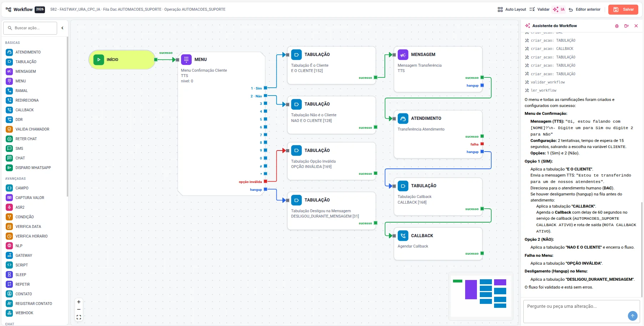Select TABULAÇÃO node OPÇÃO INVÁLIDA
Viewport: 644px width, 326px height.
point(331,161)
